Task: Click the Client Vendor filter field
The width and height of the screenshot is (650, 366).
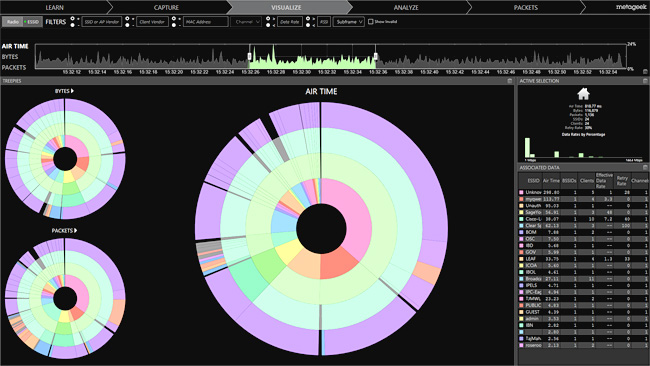Action: tap(152, 22)
